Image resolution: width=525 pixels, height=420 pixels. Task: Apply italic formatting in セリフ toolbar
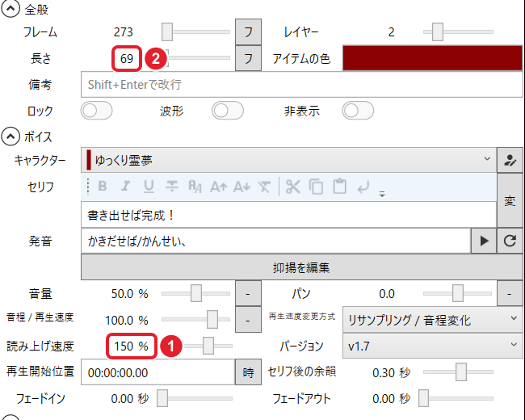coord(125,186)
